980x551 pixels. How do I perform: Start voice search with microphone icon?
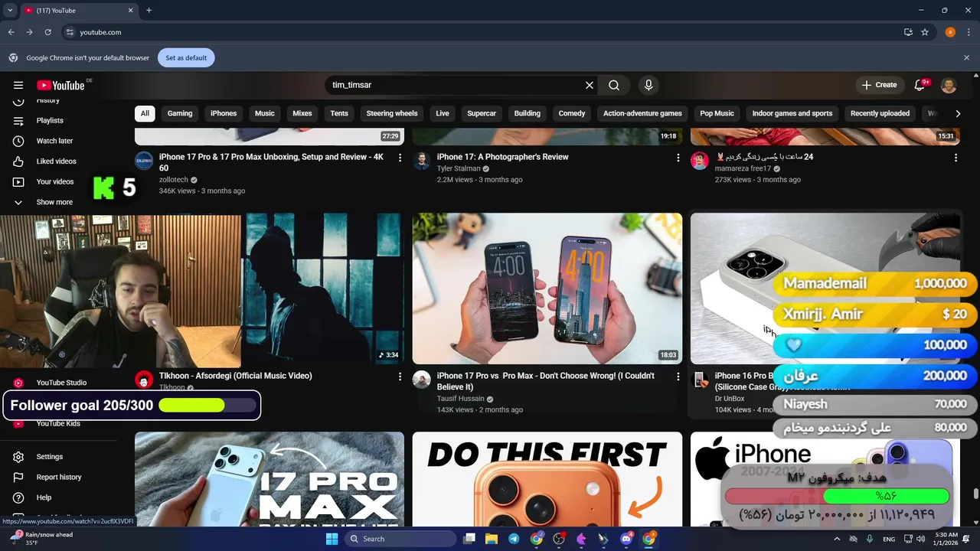pos(648,85)
